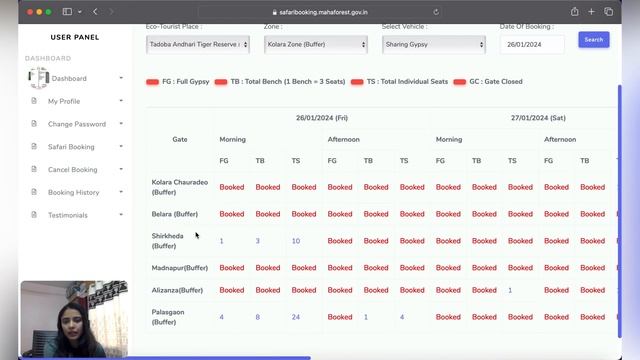Open Safari Booking menu item
Viewport: 640px width, 360px height.
click(71, 147)
